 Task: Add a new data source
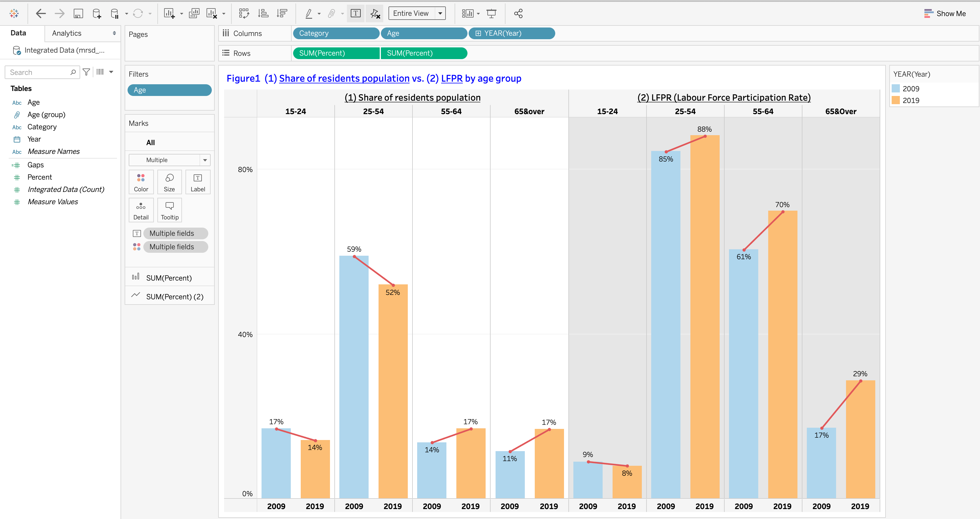[x=97, y=14]
